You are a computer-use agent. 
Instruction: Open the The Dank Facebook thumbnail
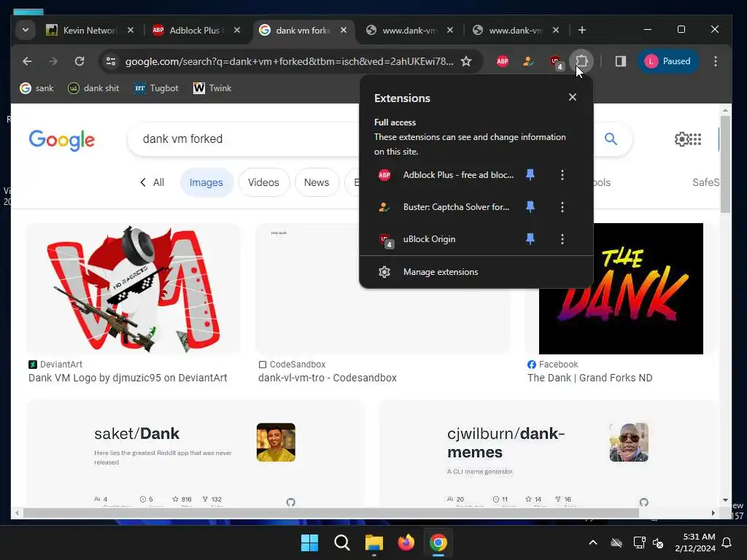coord(621,289)
